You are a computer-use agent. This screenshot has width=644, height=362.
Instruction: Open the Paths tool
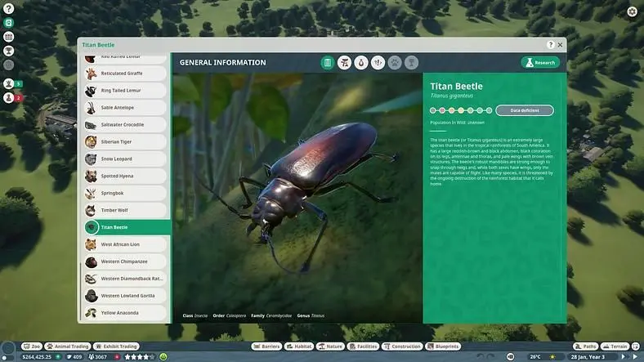coord(586,346)
